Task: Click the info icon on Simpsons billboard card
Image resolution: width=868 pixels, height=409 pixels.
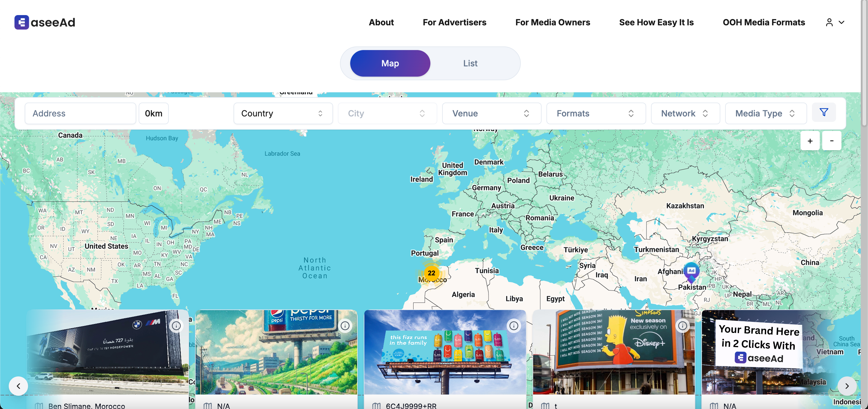Action: (682, 326)
